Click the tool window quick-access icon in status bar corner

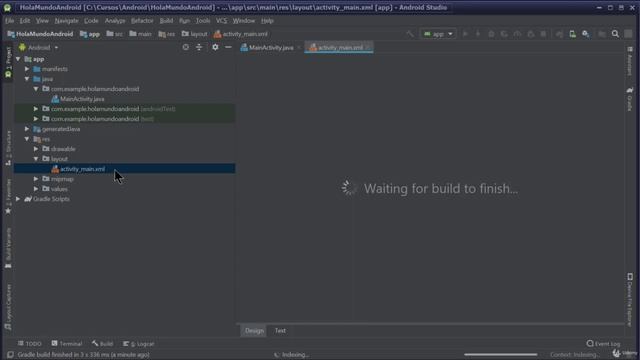(10, 355)
